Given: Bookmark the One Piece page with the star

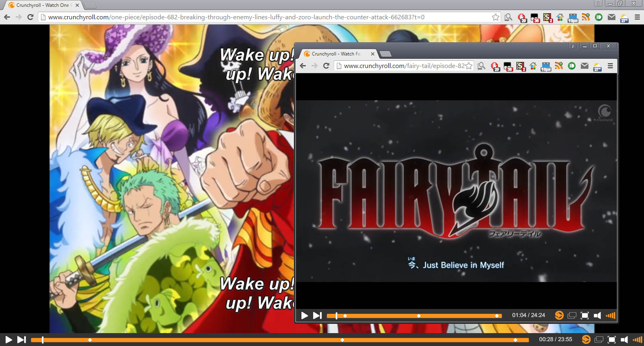Looking at the screenshot, I should click(495, 17).
